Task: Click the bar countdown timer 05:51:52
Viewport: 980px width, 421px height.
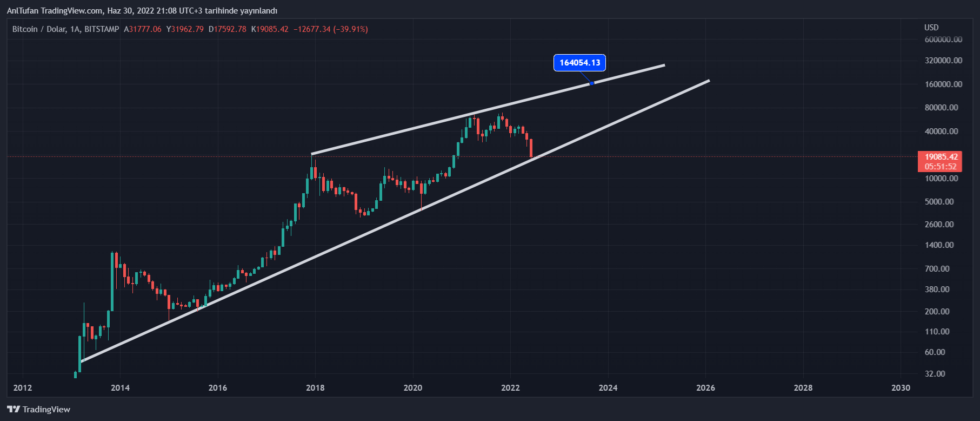Action: click(x=941, y=167)
